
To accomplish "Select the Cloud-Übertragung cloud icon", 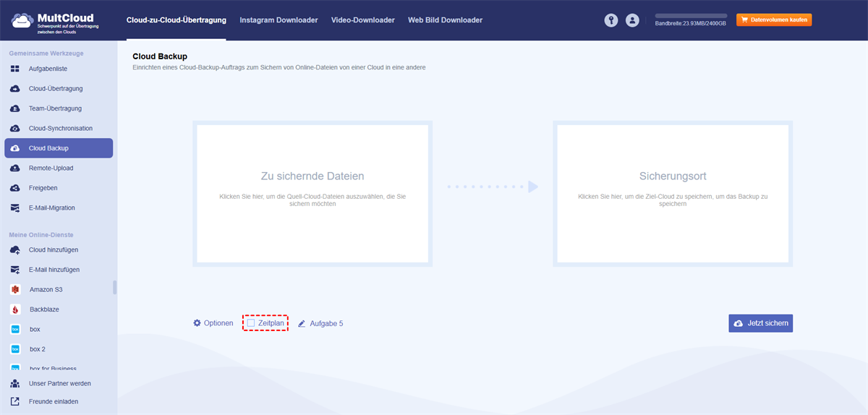I will 14,88.
